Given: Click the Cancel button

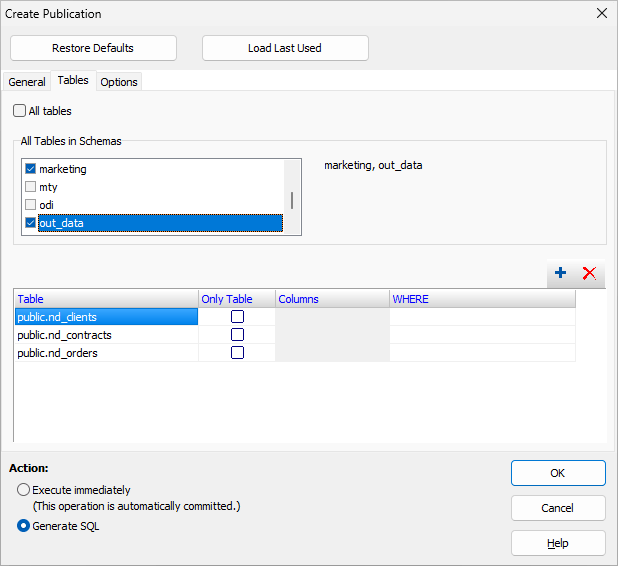Looking at the screenshot, I should [558, 508].
